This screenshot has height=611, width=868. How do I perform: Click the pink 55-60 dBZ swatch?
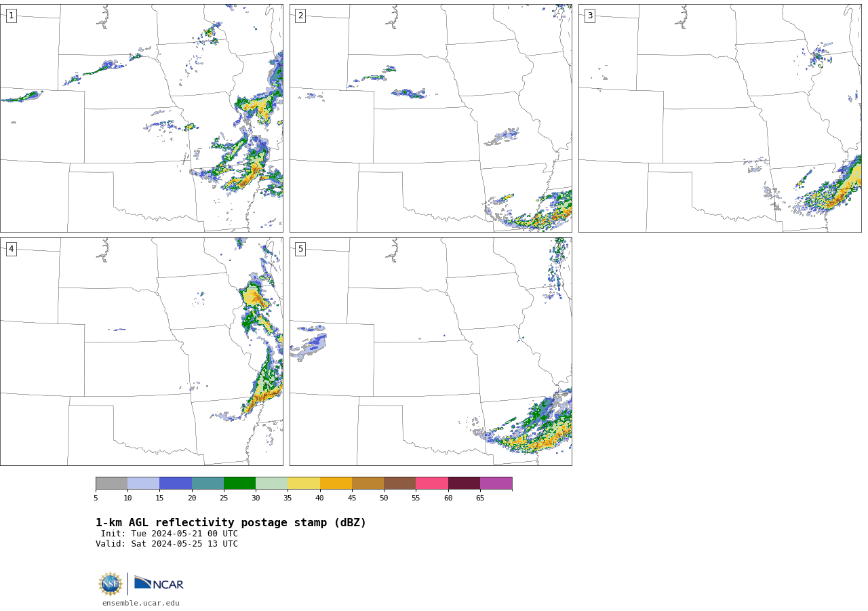coord(432,483)
